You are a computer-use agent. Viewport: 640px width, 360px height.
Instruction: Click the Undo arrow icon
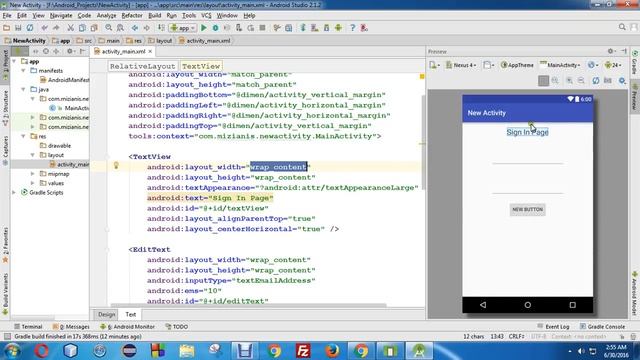coord(44,28)
